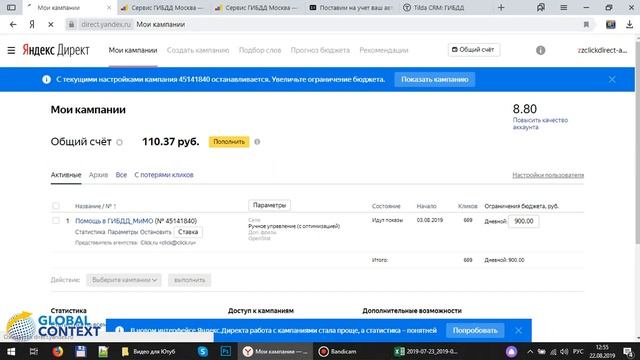
Task: Switch to Bandicam in taskbar
Action: (x=338, y=351)
